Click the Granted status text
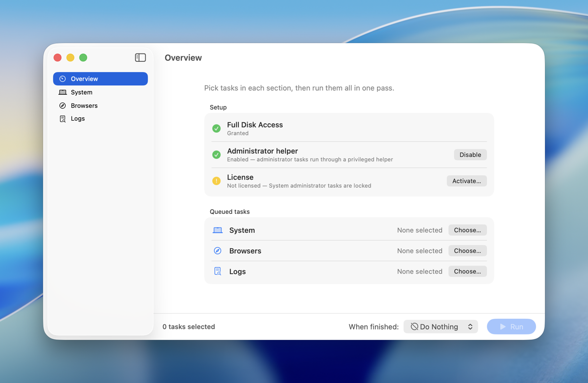Viewport: 588px width, 383px height. (238, 133)
